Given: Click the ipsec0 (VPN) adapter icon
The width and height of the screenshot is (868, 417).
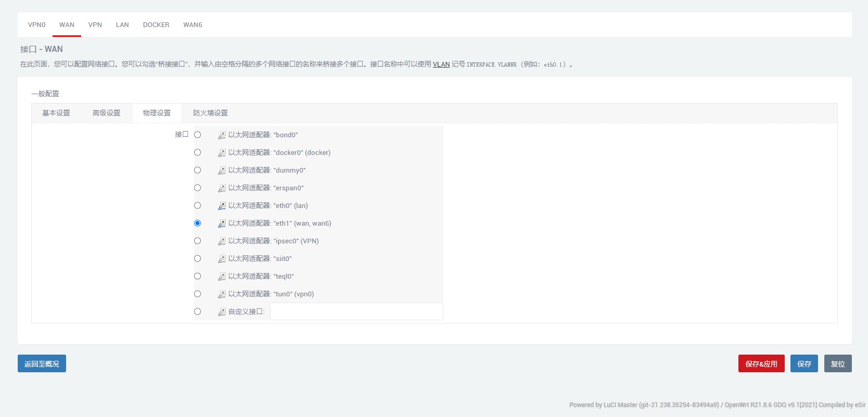Looking at the screenshot, I should click(222, 241).
